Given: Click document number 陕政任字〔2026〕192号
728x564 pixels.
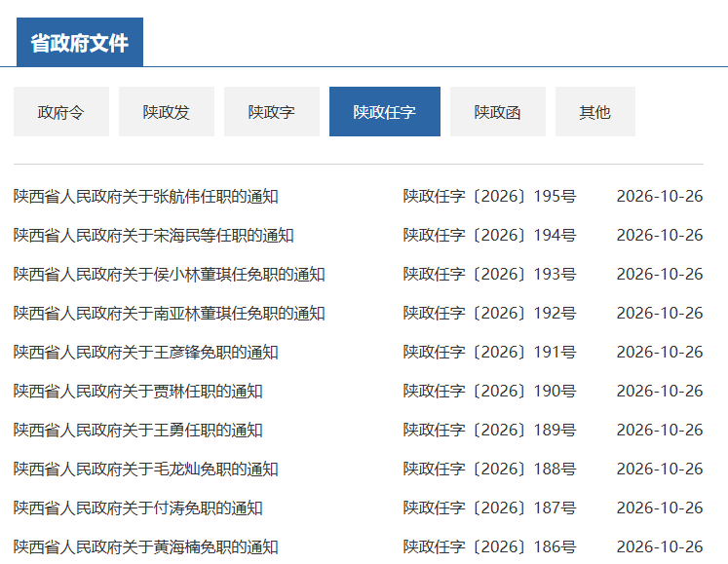Looking at the screenshot, I should pos(490,314).
